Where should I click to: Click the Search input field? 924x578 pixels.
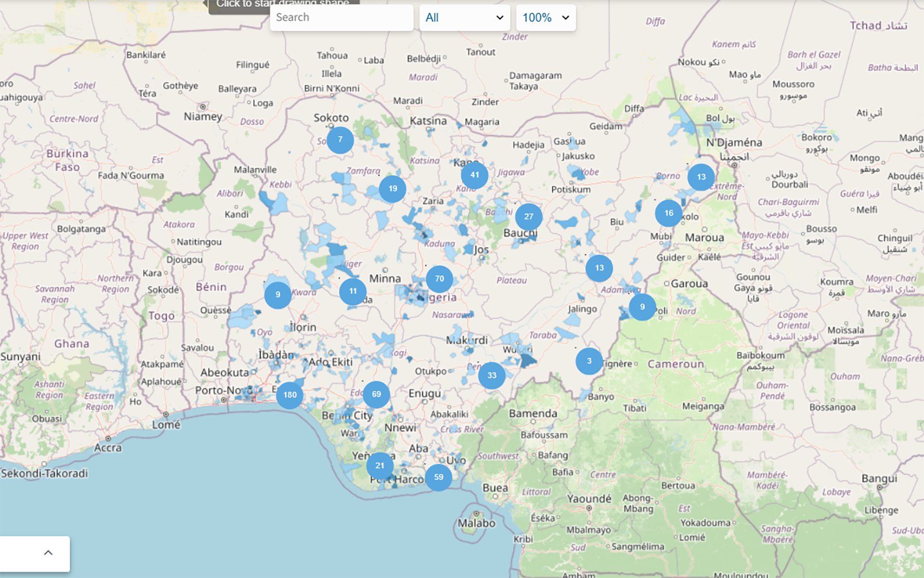tap(341, 18)
